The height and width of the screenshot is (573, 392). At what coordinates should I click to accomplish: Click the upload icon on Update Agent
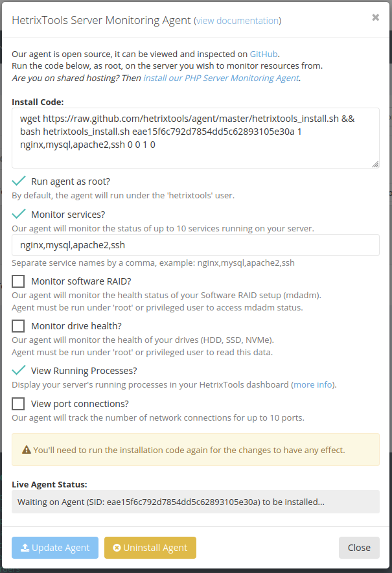click(x=25, y=548)
